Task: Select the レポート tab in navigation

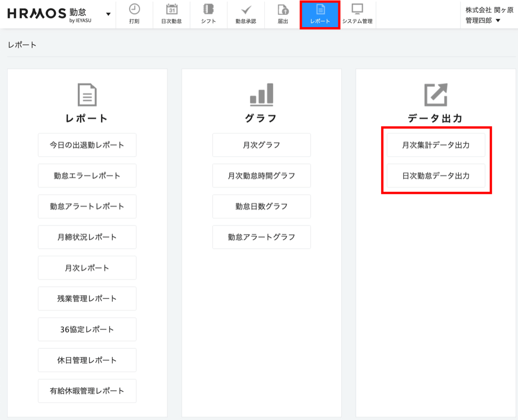Action: [x=320, y=14]
